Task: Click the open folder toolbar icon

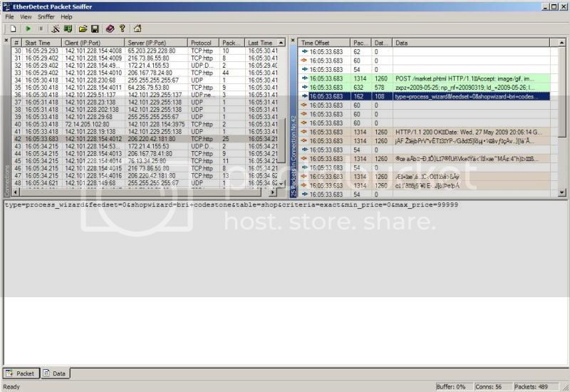Action: pyautogui.click(x=83, y=29)
